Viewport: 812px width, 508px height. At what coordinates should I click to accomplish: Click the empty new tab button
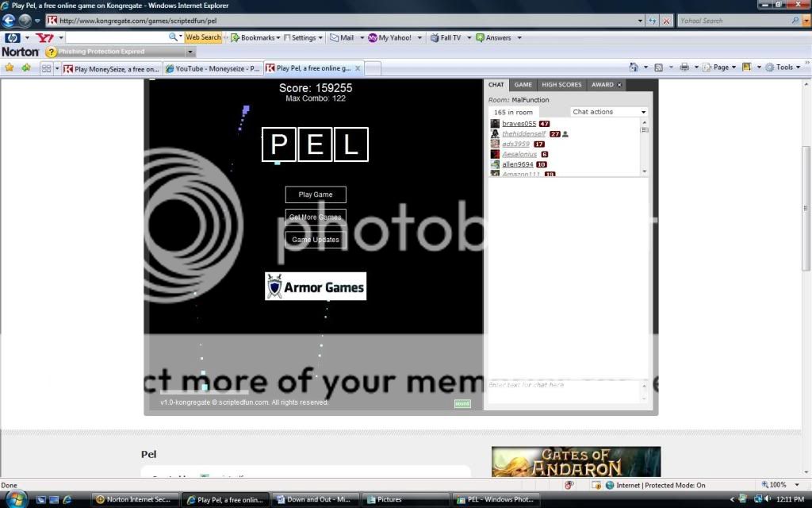pos(373,69)
